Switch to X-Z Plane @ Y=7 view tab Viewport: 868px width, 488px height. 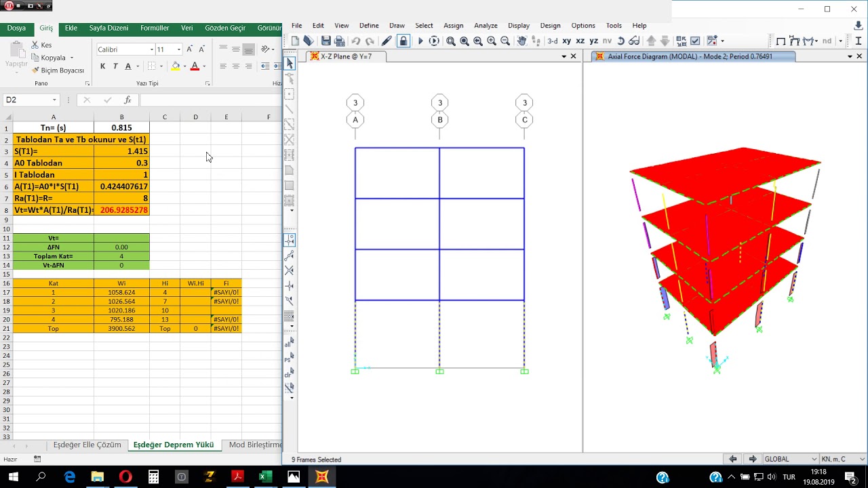click(x=346, y=57)
